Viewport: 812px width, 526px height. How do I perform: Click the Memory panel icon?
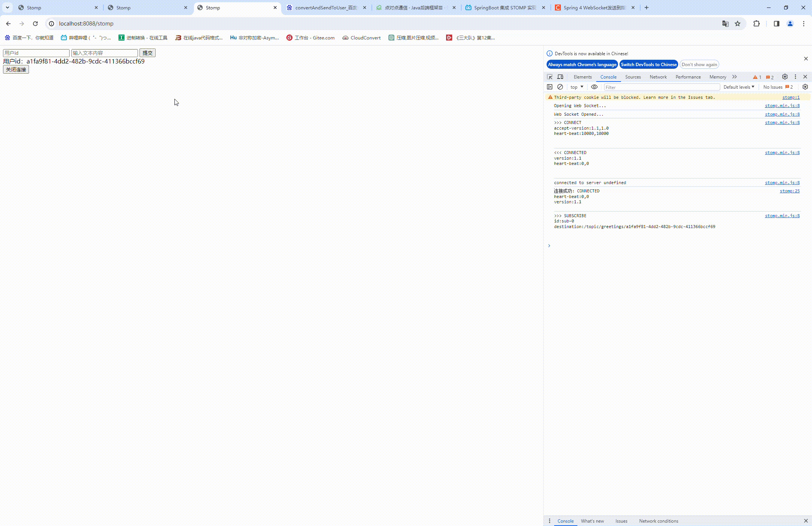pos(718,76)
